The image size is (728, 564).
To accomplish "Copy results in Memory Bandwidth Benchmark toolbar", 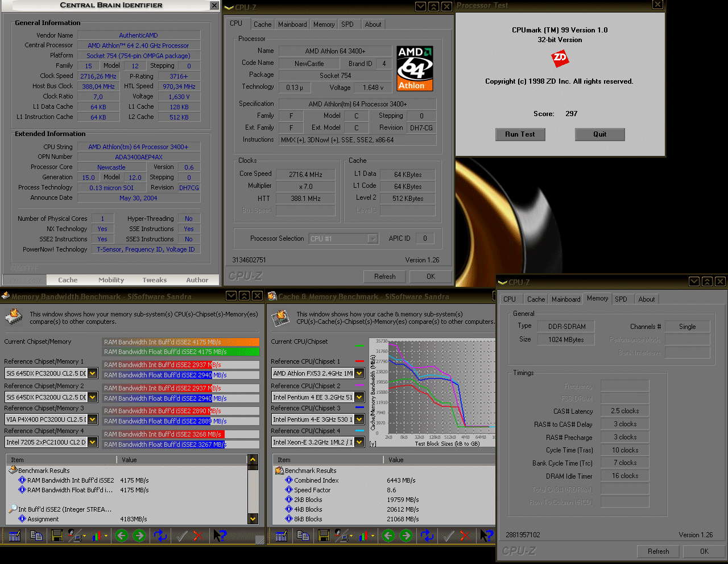I will pos(36,536).
